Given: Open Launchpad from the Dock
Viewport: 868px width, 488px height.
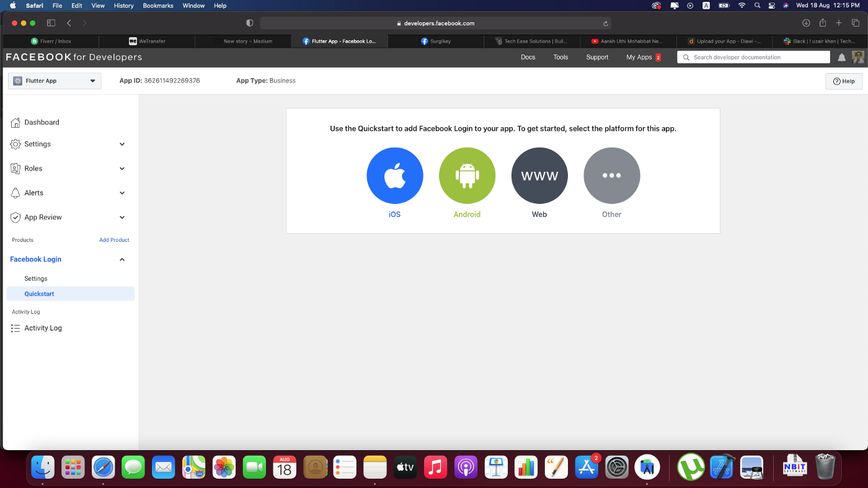Looking at the screenshot, I should pos(73,468).
